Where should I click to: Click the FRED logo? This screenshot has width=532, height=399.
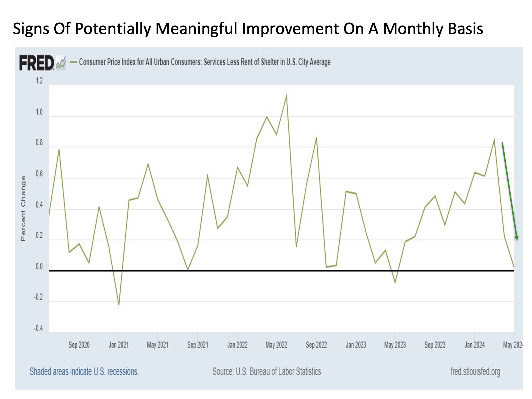pos(36,63)
